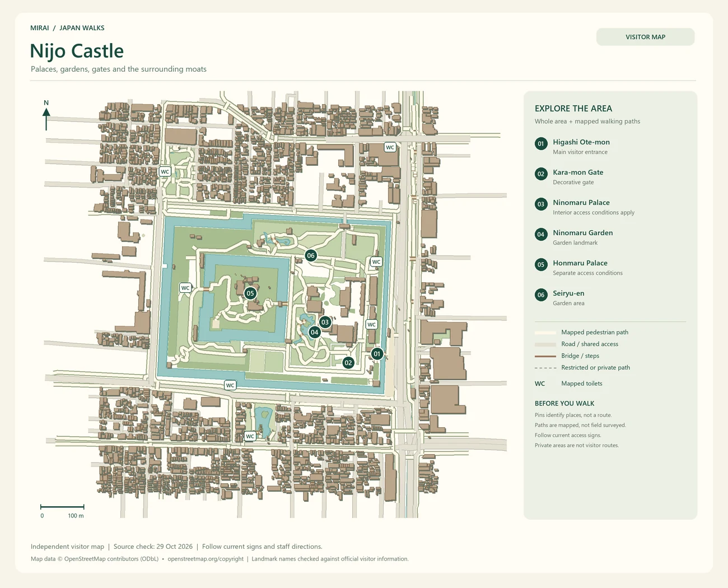Screen dimensions: 728x588
Task: Click the Road / shared access legend swatch
Action: click(545, 344)
